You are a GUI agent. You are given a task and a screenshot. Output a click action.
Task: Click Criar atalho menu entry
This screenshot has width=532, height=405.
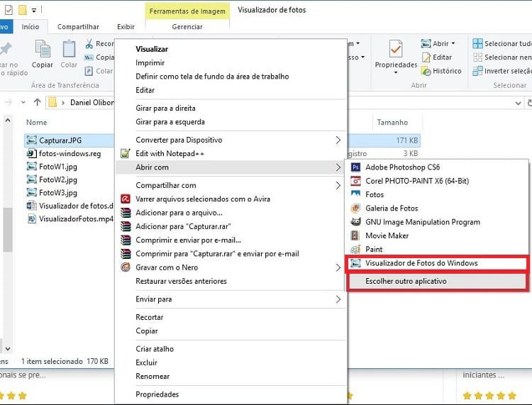pyautogui.click(x=231, y=349)
